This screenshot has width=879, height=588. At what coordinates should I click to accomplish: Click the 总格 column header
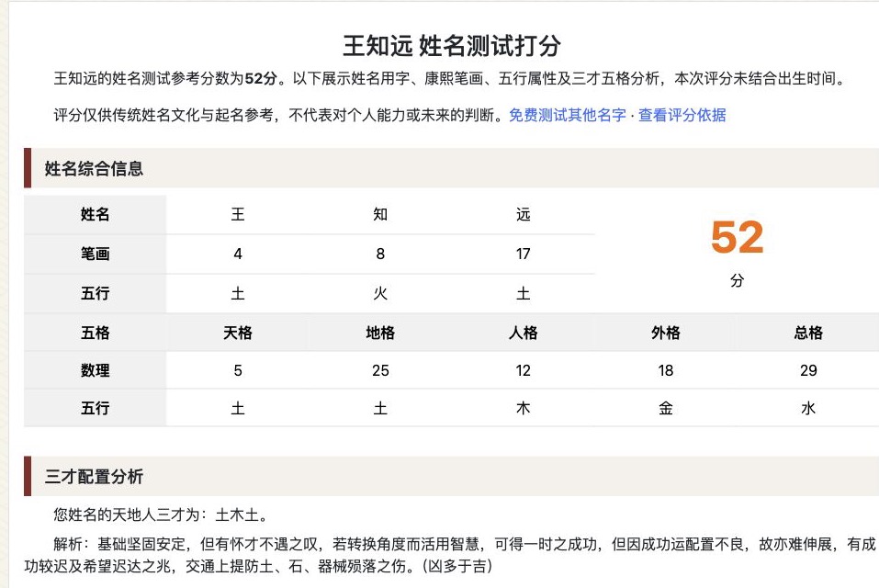808,333
